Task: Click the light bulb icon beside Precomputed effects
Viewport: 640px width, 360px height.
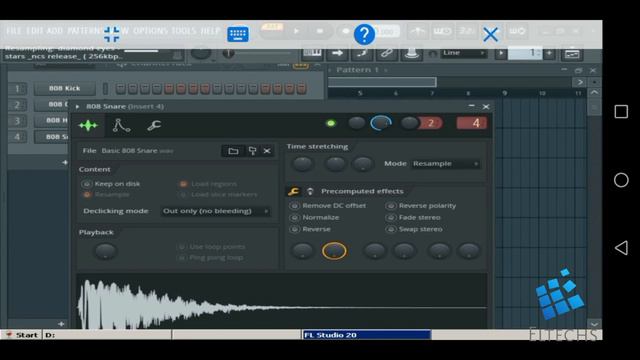Action: click(310, 191)
